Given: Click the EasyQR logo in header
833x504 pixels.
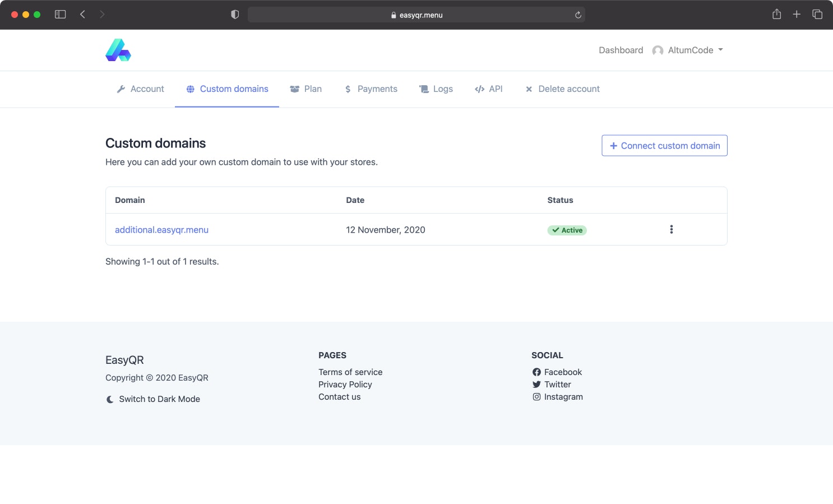Looking at the screenshot, I should 118,50.
